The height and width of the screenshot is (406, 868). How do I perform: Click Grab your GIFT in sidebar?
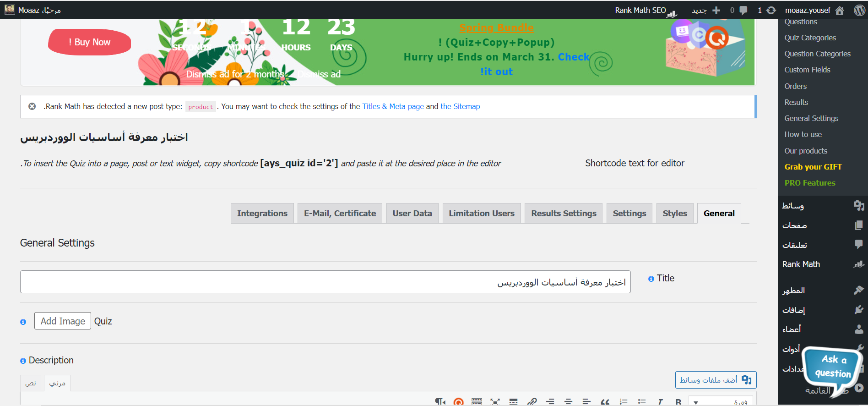[x=813, y=167]
